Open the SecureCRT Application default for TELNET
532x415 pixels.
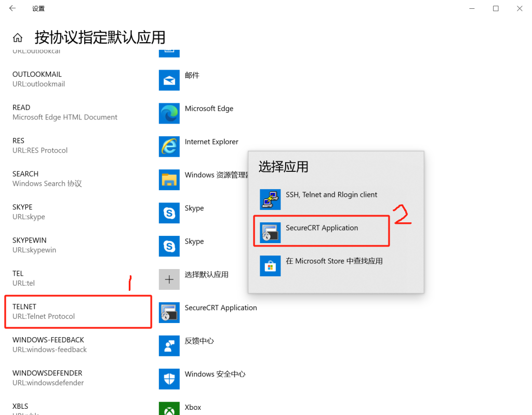coord(220,308)
